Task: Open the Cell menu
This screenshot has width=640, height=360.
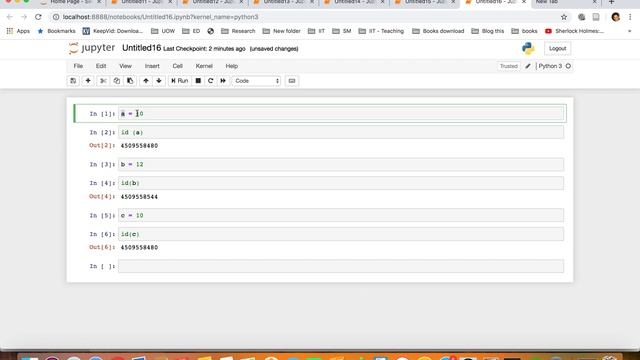Action: (x=177, y=66)
